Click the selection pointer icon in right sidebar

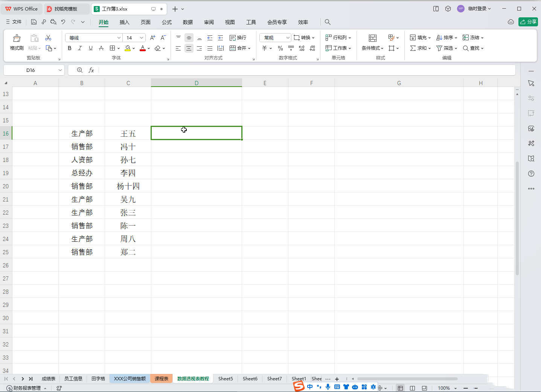[x=531, y=83]
